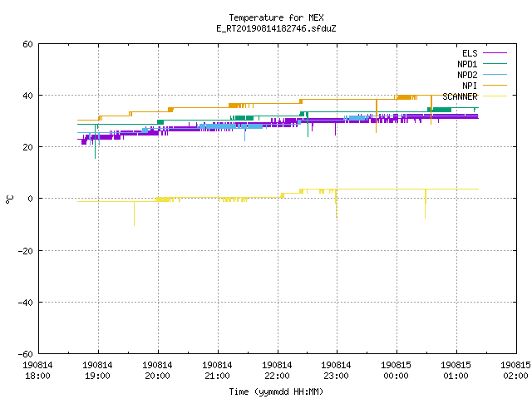Select the NPD1 legend label

coord(467,64)
